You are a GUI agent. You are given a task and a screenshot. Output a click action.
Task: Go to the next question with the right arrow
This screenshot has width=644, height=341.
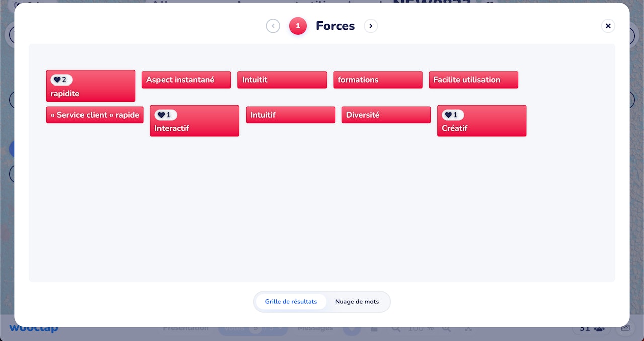click(x=371, y=26)
